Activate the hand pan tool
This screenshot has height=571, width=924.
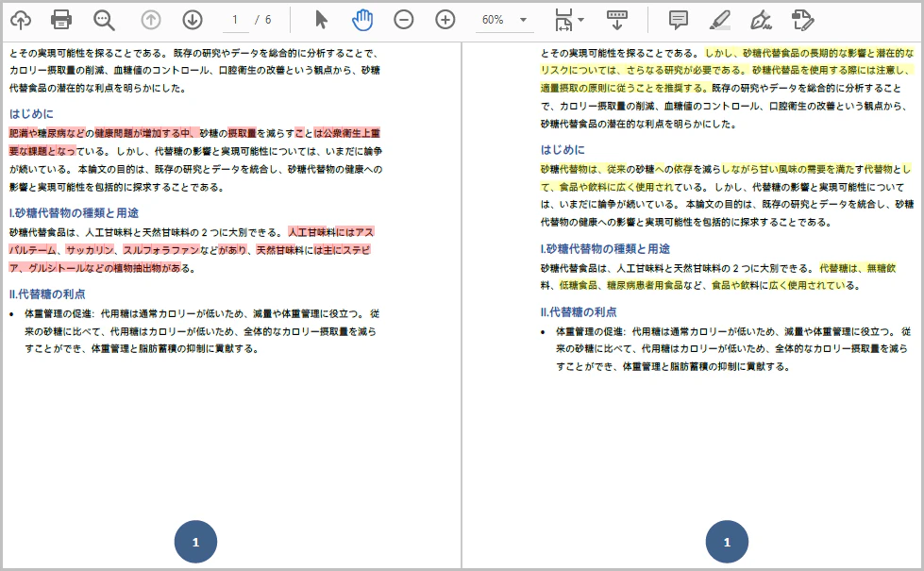click(x=362, y=20)
